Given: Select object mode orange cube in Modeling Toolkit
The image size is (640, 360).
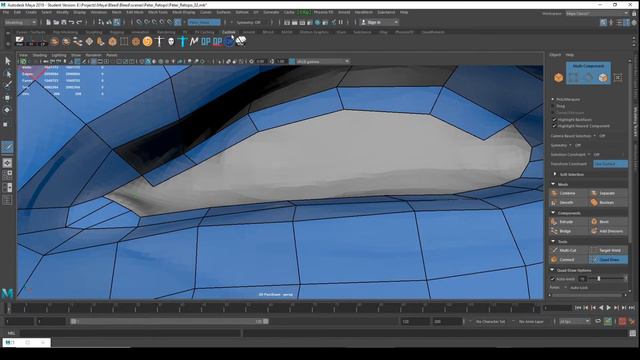Looking at the screenshot, I should pos(558,78).
